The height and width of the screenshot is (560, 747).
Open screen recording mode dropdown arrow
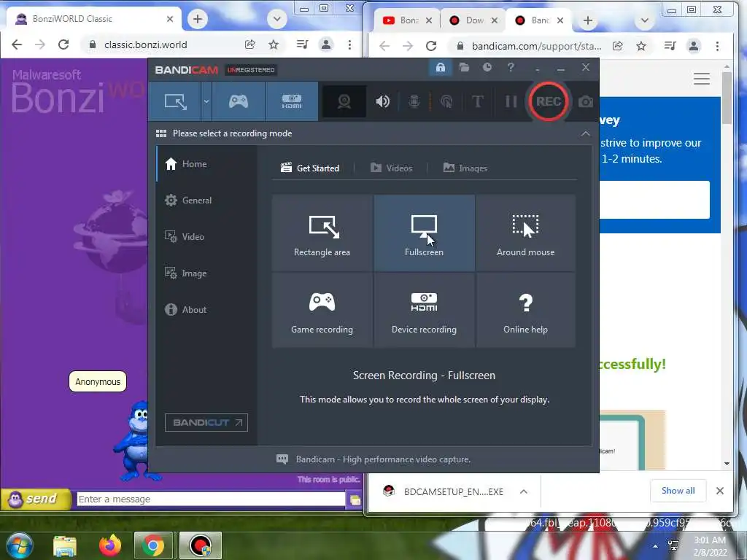click(x=206, y=101)
